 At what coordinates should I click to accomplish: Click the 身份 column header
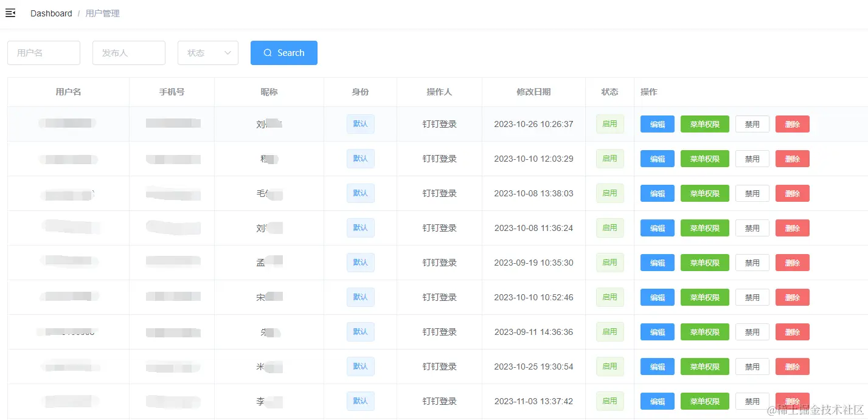coord(360,92)
